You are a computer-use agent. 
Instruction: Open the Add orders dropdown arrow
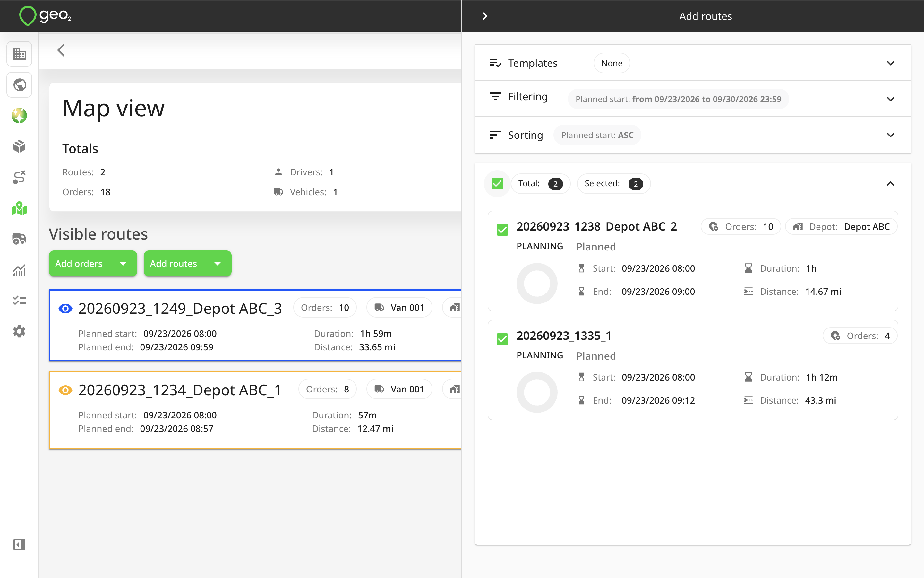[123, 264]
